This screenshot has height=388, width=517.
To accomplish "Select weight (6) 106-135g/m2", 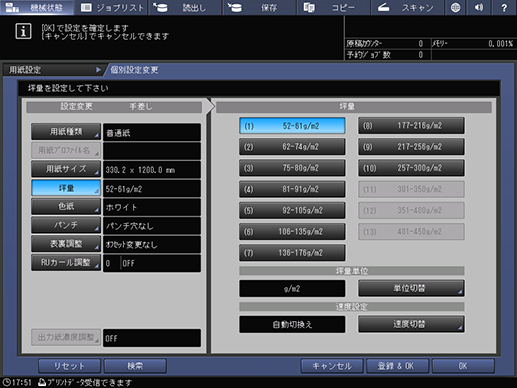I will (292, 231).
